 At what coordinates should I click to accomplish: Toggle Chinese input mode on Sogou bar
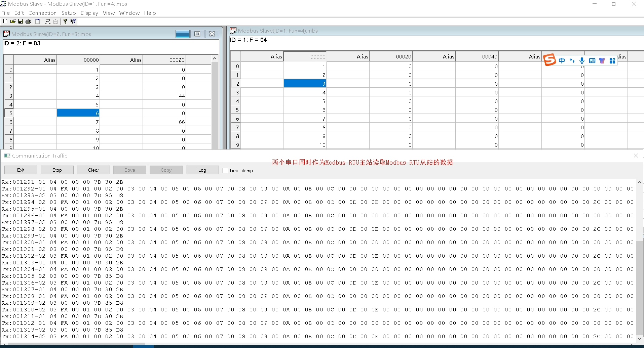(562, 60)
